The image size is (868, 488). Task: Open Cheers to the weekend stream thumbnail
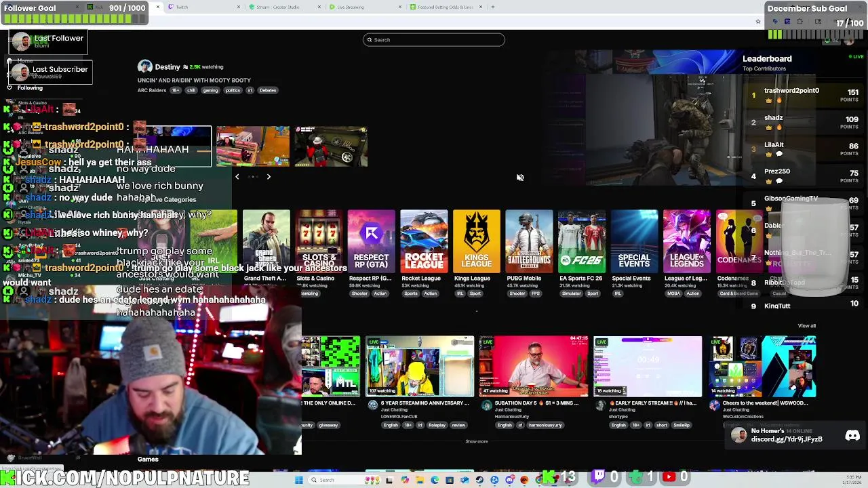point(762,366)
